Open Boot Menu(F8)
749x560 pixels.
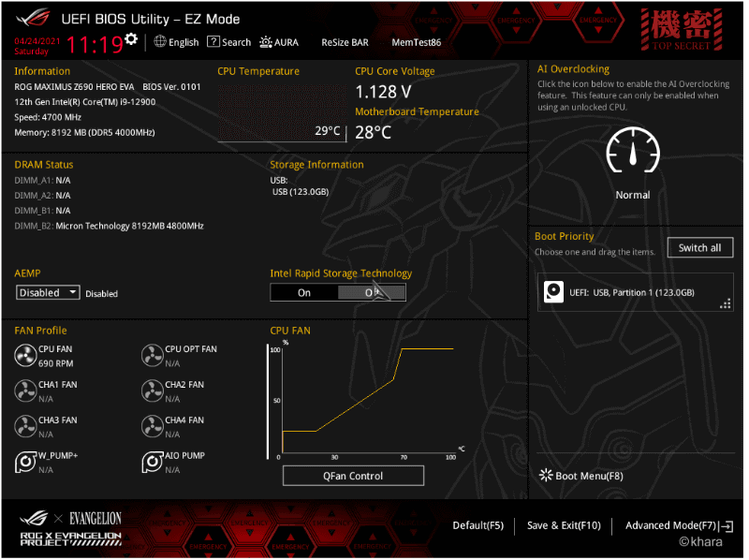[x=591, y=477]
